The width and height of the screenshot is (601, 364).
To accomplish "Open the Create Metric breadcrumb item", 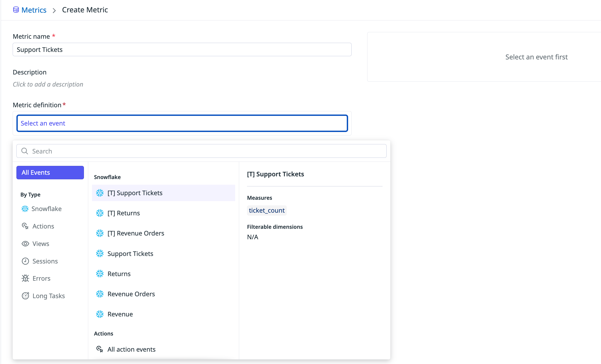I will pos(85,10).
